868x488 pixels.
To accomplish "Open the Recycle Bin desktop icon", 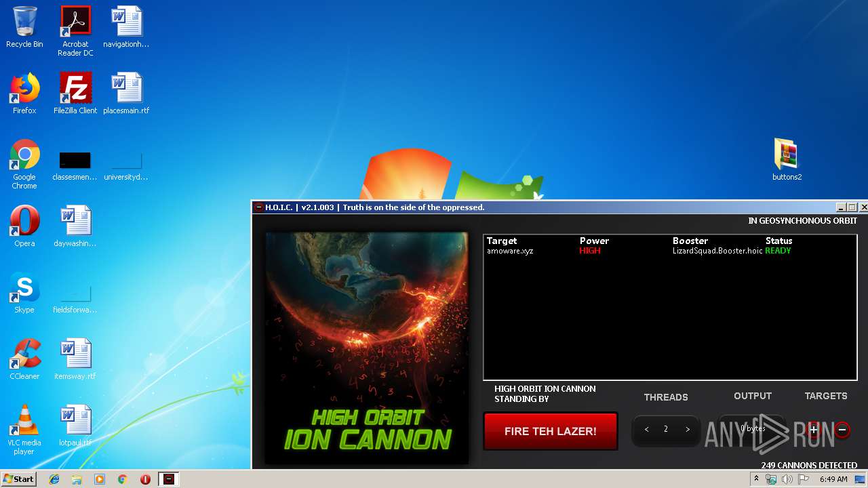I will (24, 27).
